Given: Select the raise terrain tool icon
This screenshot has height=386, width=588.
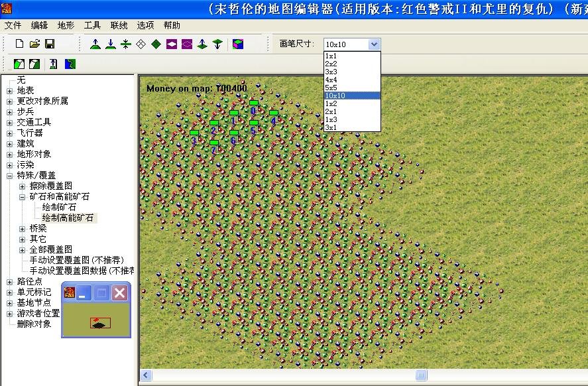Looking at the screenshot, I should [x=95, y=44].
